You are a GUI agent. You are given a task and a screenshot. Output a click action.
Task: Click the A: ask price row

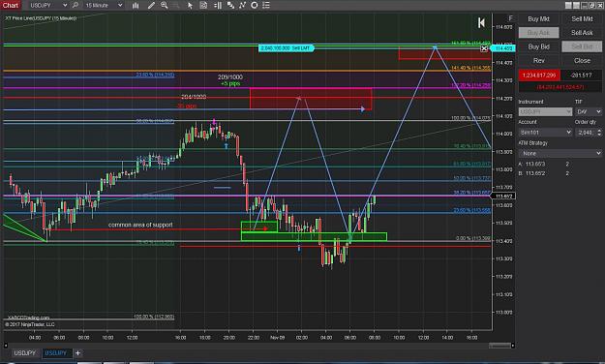543,164
